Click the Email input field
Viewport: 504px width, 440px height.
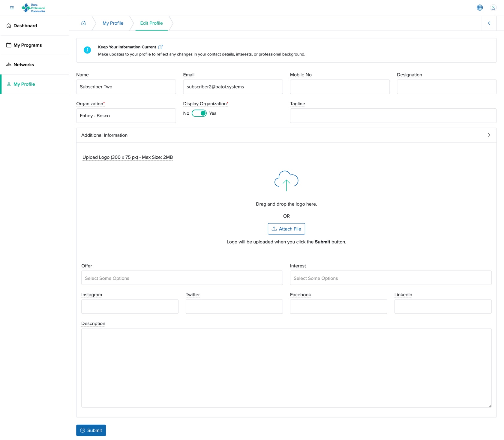tap(233, 87)
